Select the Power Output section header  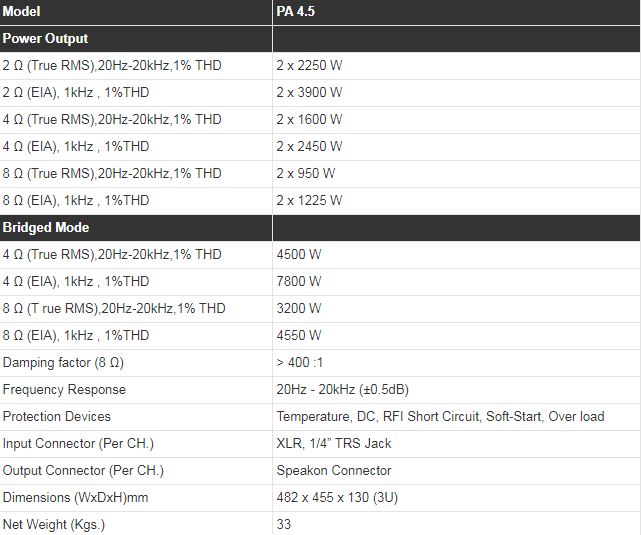(x=46, y=39)
